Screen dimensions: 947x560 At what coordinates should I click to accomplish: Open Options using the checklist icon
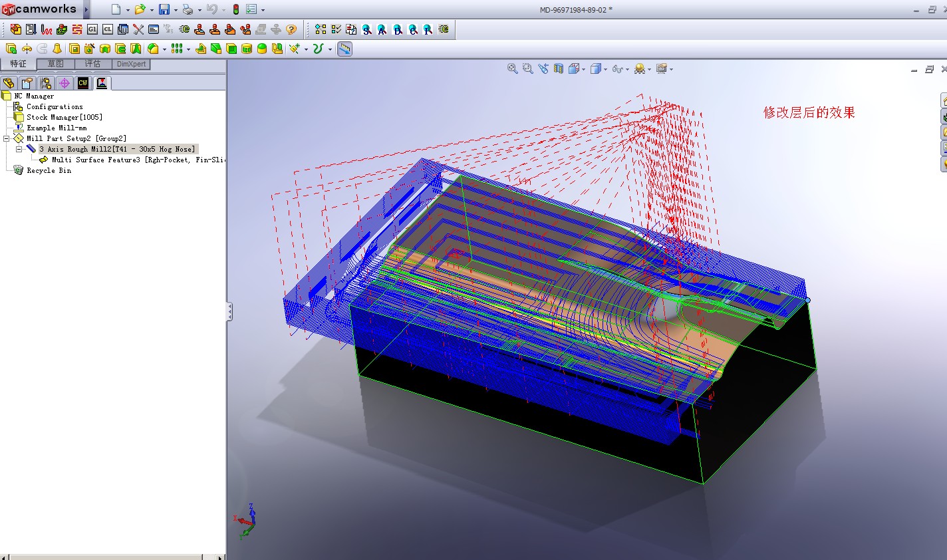pyautogui.click(x=251, y=9)
